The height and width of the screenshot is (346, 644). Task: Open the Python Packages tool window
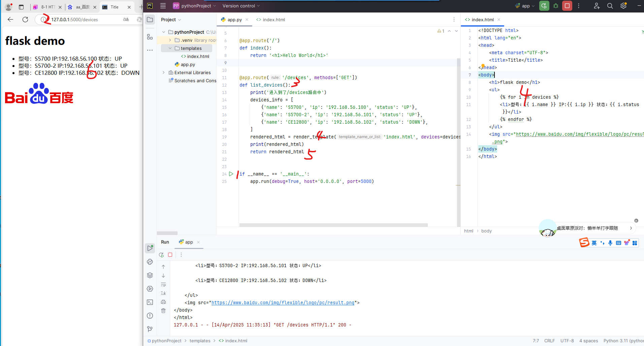click(150, 275)
